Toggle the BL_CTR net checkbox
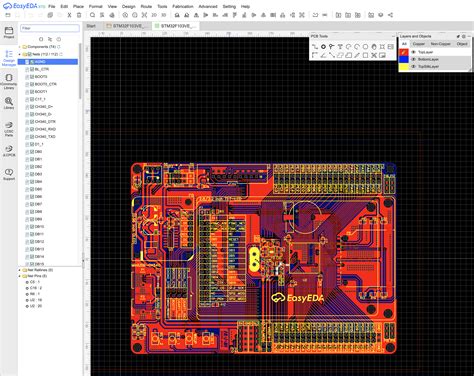 pos(32,69)
